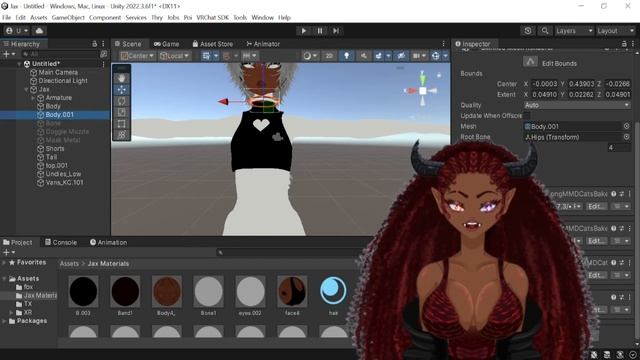The width and height of the screenshot is (640, 360).
Task: Click the Step forward button
Action: pos(336,31)
